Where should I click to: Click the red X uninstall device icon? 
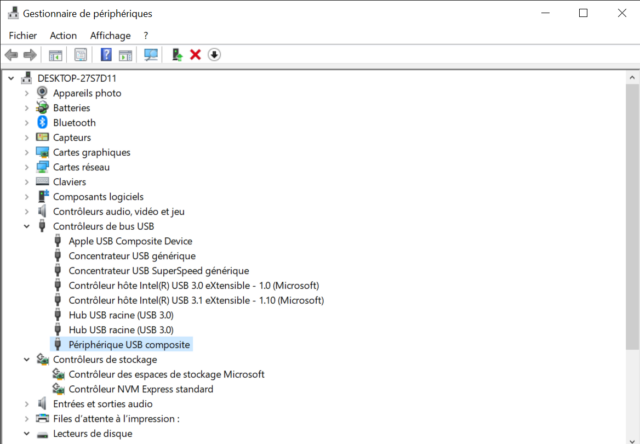point(196,55)
